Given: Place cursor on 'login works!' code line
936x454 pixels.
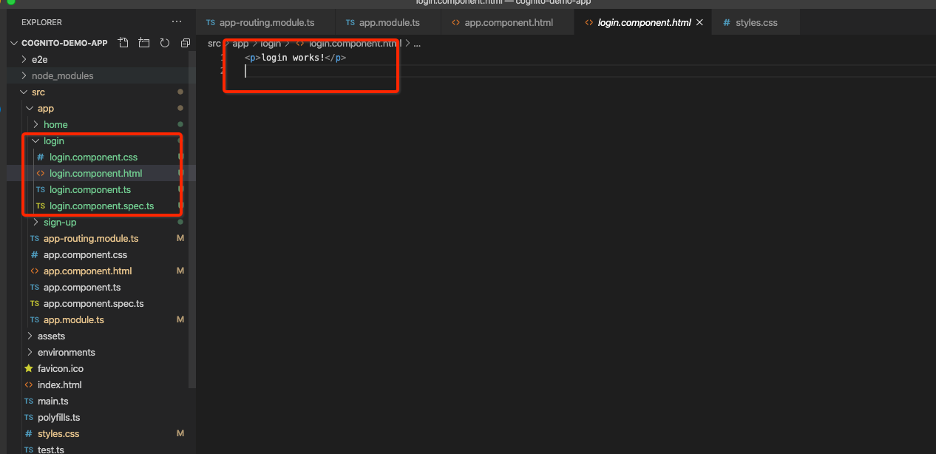Looking at the screenshot, I should pos(295,58).
